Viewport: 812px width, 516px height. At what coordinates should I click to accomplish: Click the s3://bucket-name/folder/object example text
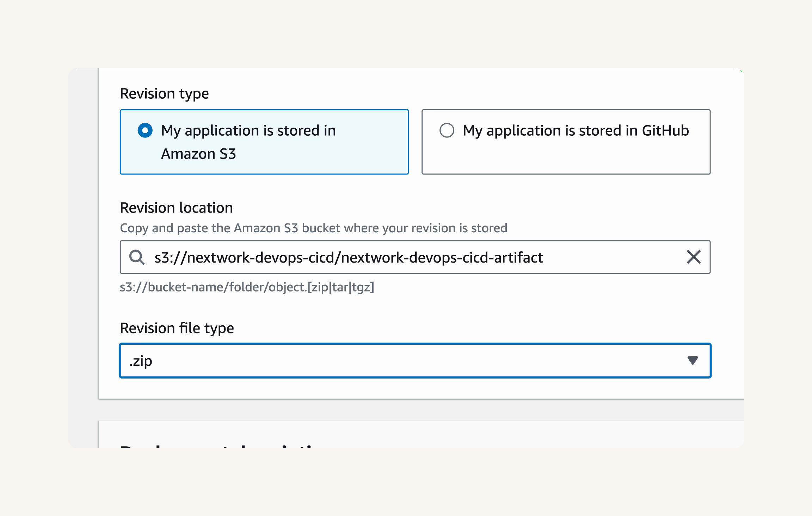(x=247, y=287)
